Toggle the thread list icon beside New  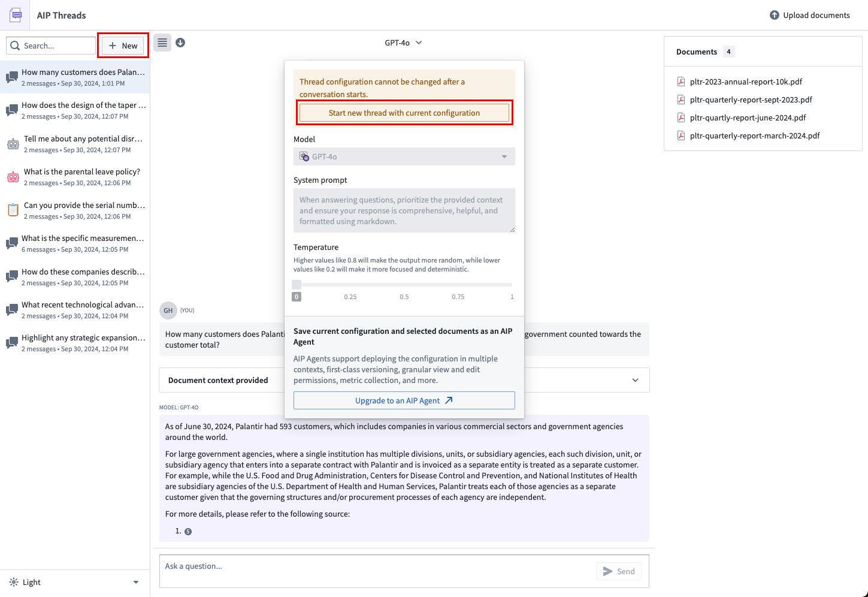[162, 43]
